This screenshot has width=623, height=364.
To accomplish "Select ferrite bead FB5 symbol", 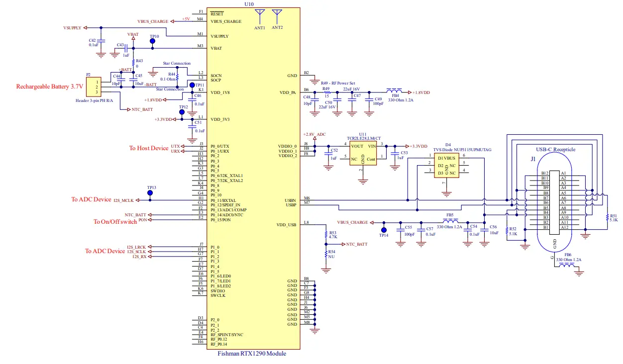I will (x=450, y=221).
